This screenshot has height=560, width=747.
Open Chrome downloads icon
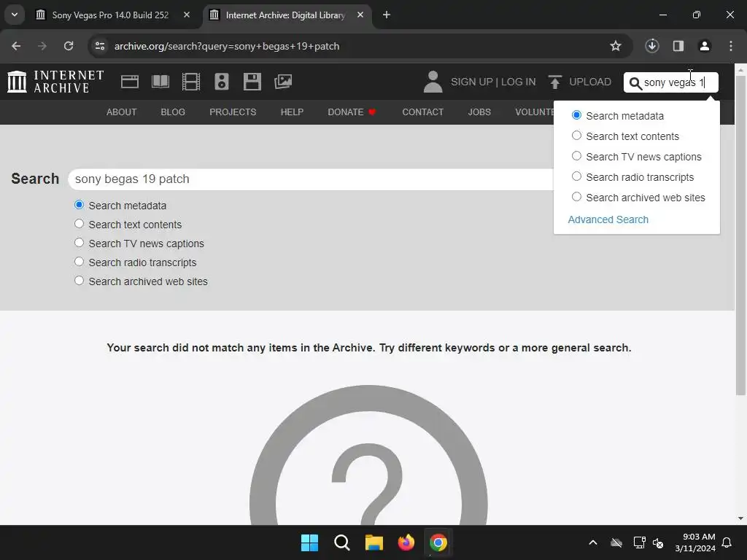652,46
